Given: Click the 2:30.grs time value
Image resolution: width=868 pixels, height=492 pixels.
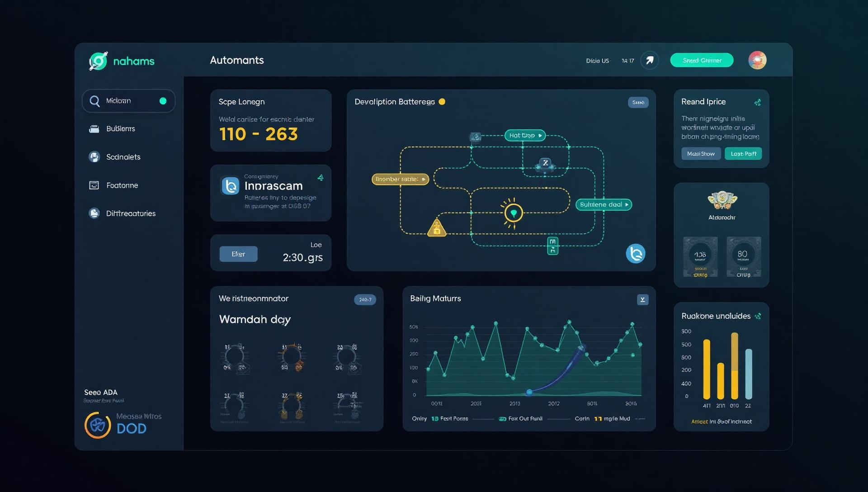Looking at the screenshot, I should (x=302, y=258).
